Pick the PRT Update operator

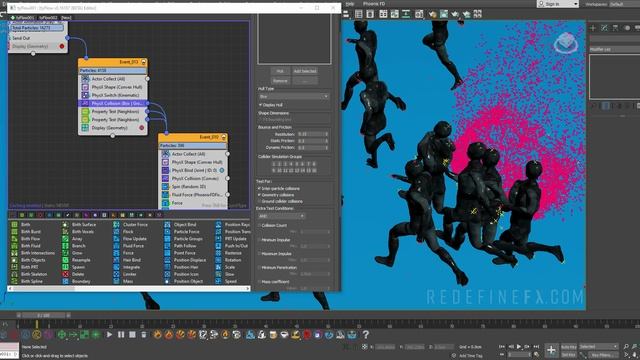pyautogui.click(x=236, y=239)
